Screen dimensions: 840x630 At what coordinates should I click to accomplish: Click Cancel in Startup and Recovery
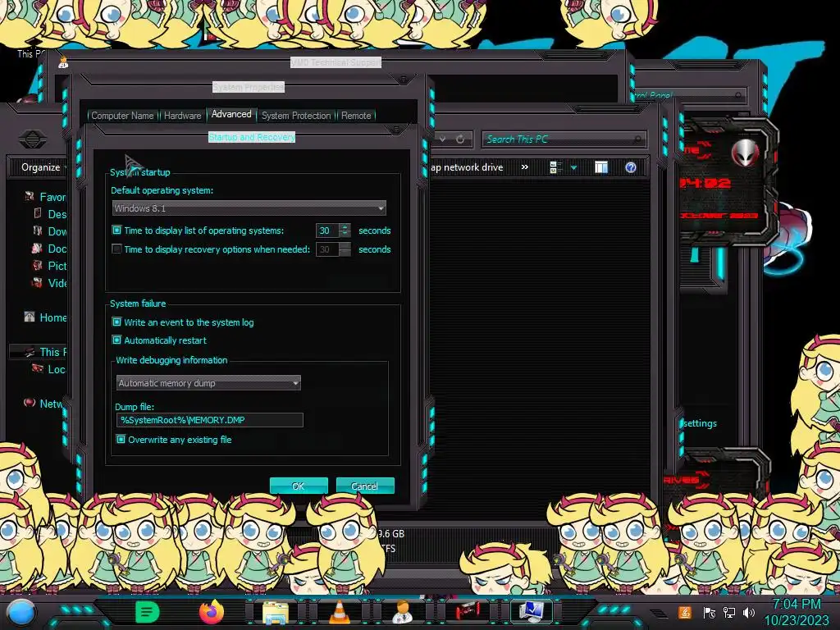(365, 486)
